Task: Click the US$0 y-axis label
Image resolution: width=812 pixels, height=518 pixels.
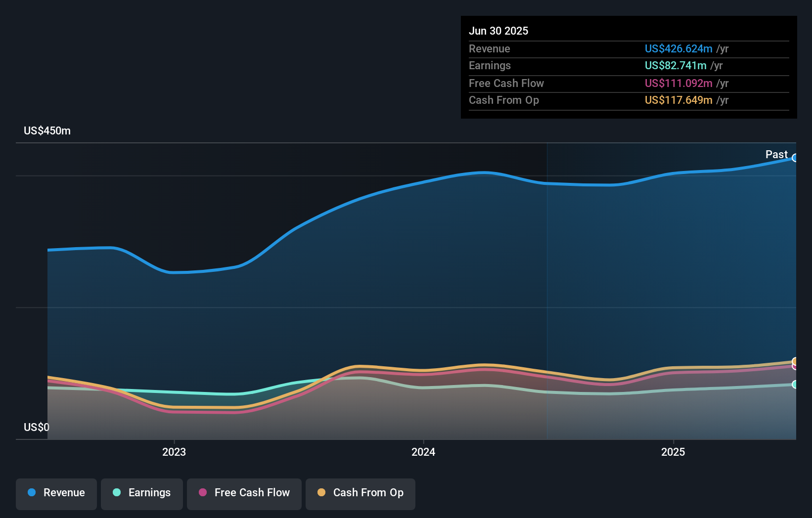Action: pos(37,427)
